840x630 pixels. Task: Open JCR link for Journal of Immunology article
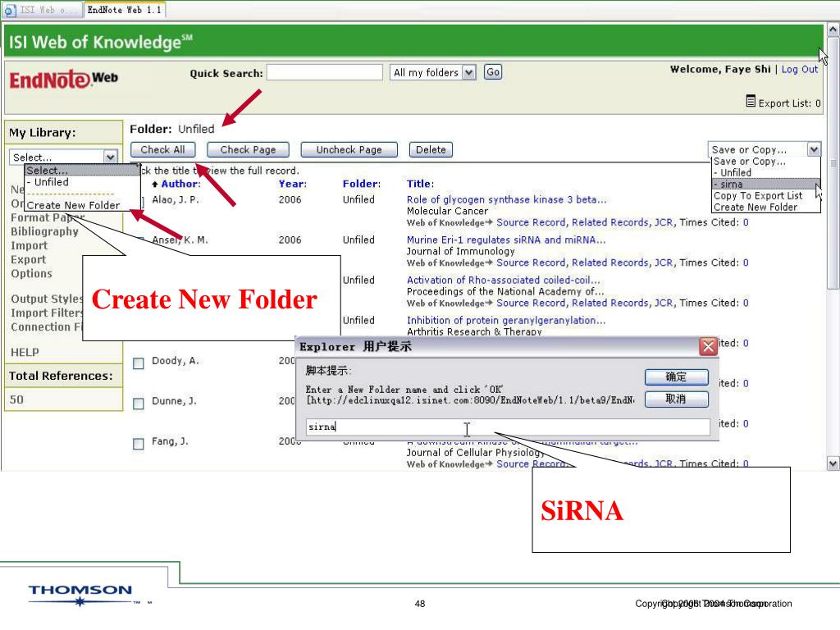click(x=664, y=262)
